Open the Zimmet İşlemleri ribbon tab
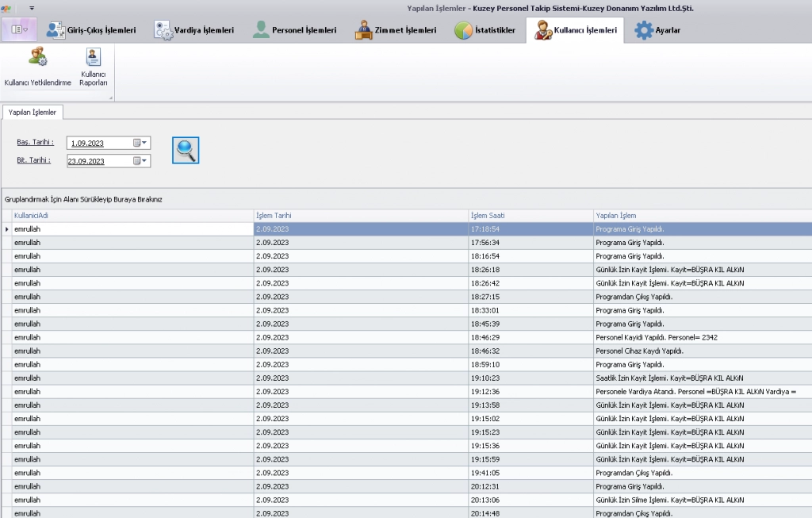Viewport: 812px width, 518px height. (x=395, y=30)
